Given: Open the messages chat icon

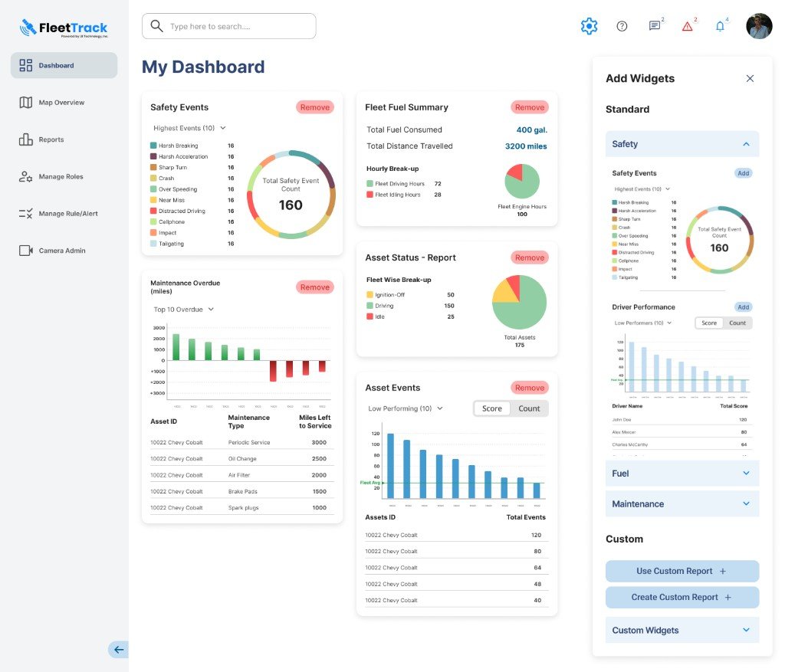Looking at the screenshot, I should (x=655, y=25).
